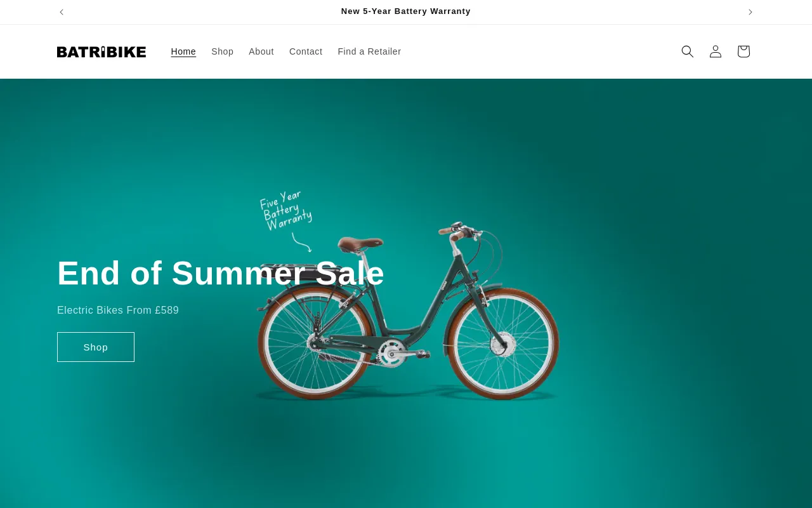Open the Find a Retailer link
The height and width of the screenshot is (508, 812).
[x=369, y=51]
